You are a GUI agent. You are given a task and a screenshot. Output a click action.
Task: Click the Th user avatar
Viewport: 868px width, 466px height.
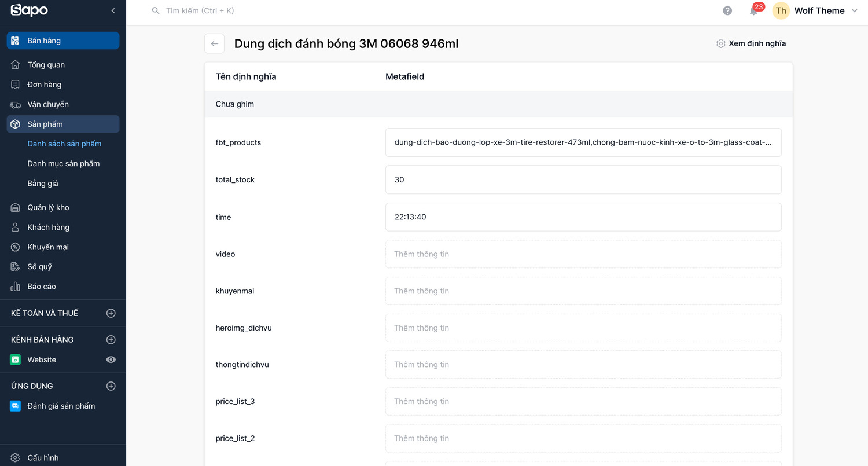(x=781, y=10)
